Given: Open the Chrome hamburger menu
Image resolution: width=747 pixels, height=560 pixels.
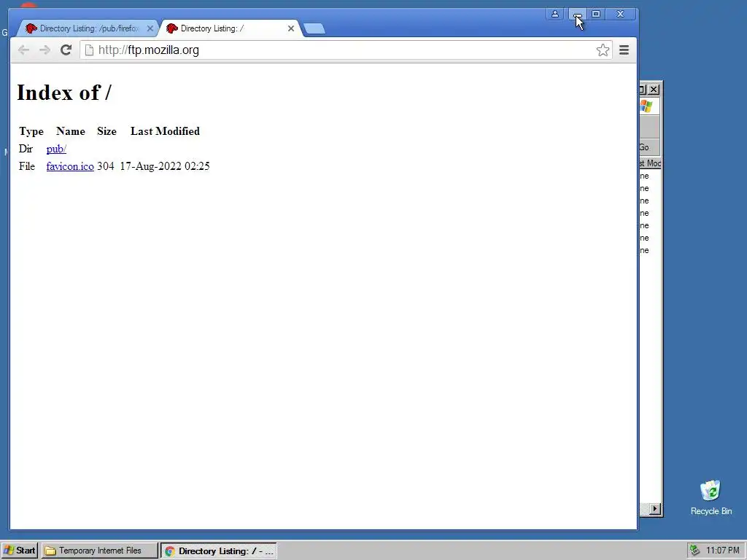Looking at the screenshot, I should coord(624,50).
